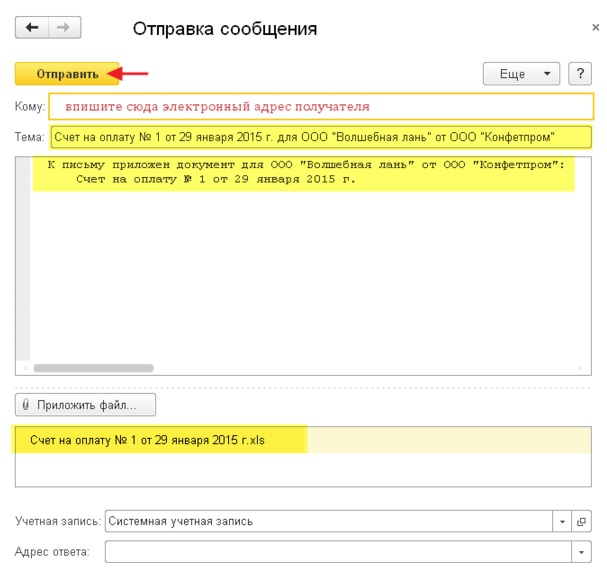
Task: Click the forward arrow navigation button
Action: click(x=65, y=27)
